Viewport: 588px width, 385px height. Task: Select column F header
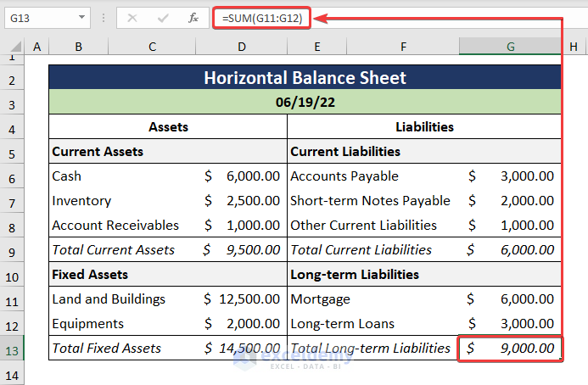(403, 47)
